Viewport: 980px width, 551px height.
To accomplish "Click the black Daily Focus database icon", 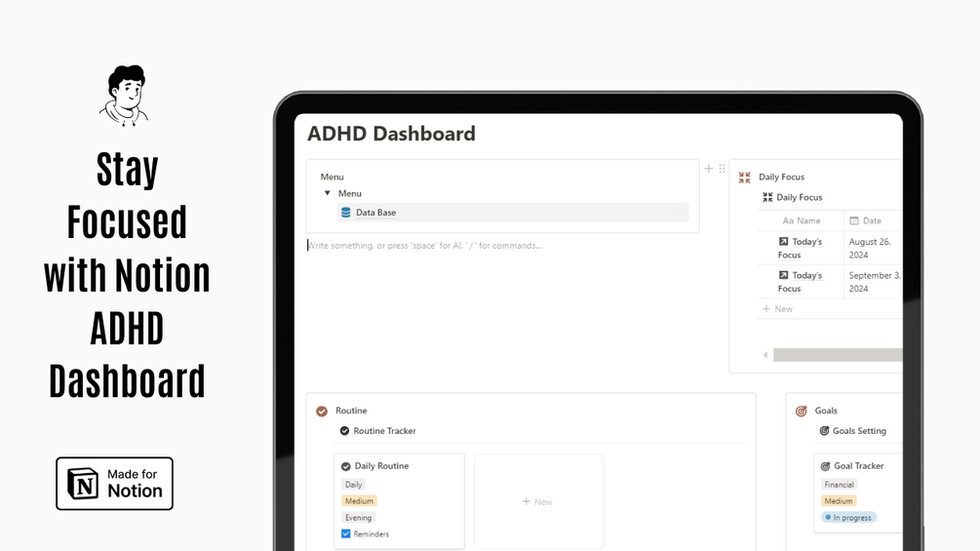I will [767, 197].
